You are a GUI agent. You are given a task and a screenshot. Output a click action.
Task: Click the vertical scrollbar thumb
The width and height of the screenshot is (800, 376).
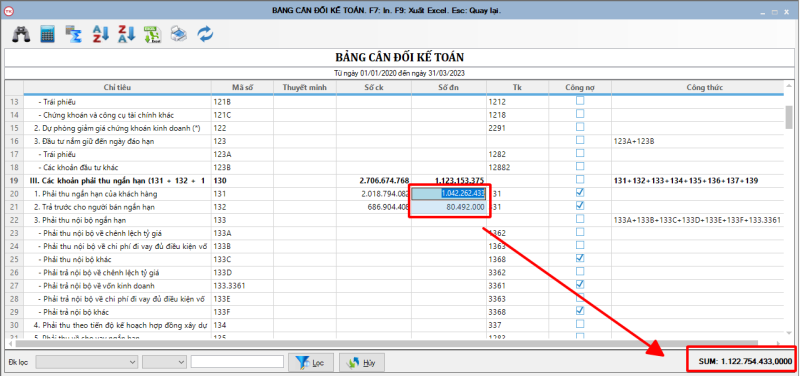point(789,118)
